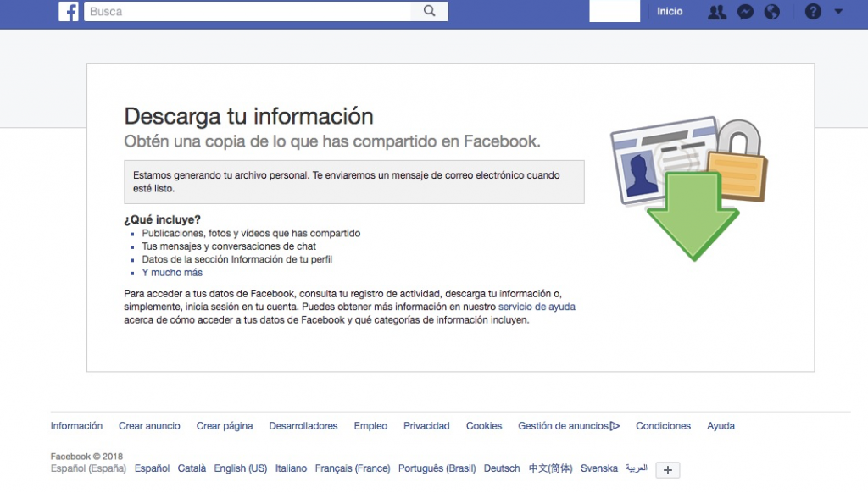Expand account dropdown arrow in top bar
Screen dimensions: 868x493
tap(838, 11)
